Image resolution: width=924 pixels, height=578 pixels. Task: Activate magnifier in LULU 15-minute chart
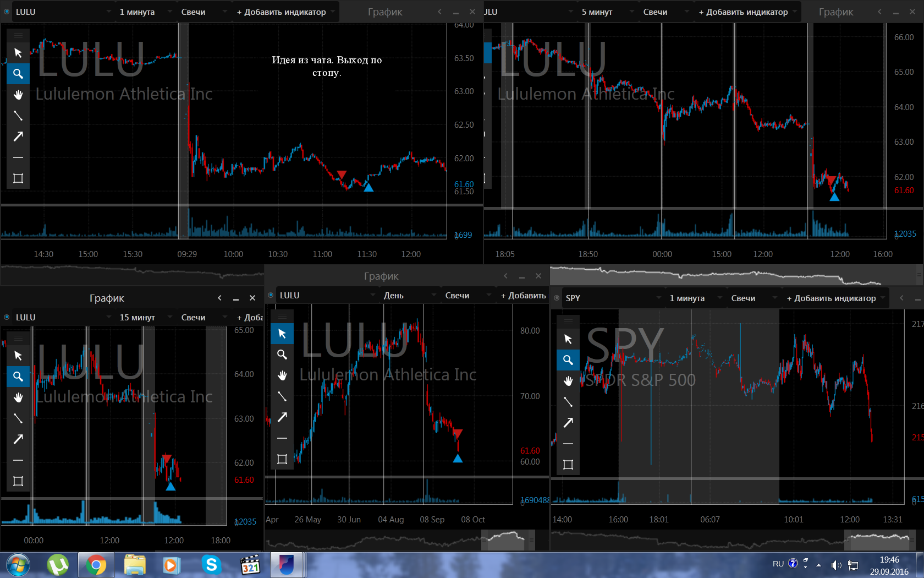[x=18, y=377]
